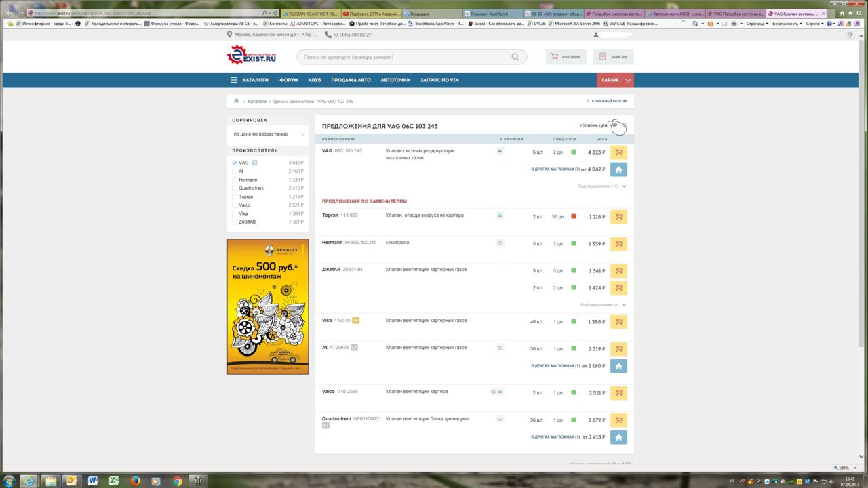
Task: Open the browser Страница menu
Action: click(756, 24)
